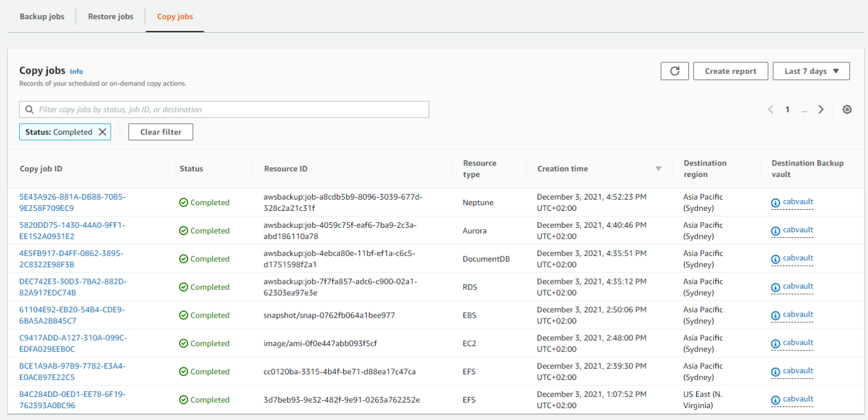Click the Completed check icon on the RDS row

pos(183,287)
